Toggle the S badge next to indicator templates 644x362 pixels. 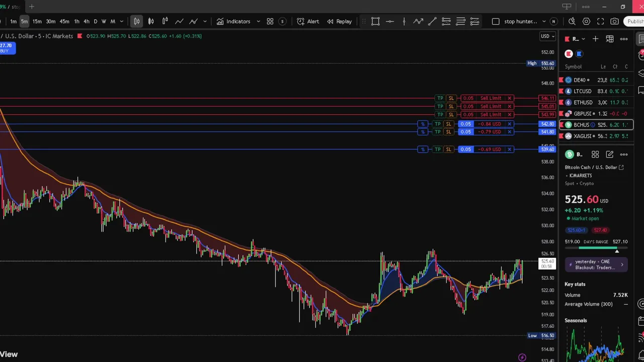(282, 21)
